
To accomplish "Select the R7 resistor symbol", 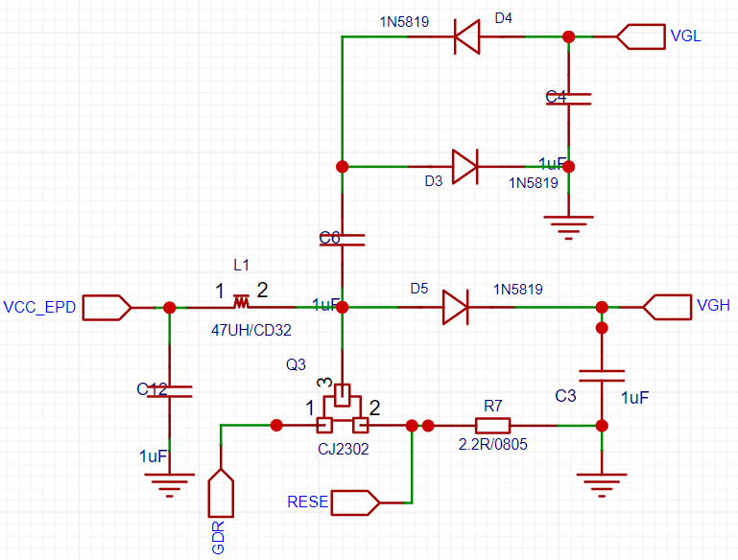I will pyautogui.click(x=492, y=426).
